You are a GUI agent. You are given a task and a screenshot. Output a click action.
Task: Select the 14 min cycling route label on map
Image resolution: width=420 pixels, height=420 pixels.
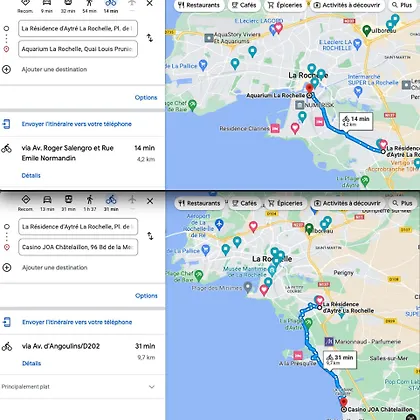click(356, 121)
